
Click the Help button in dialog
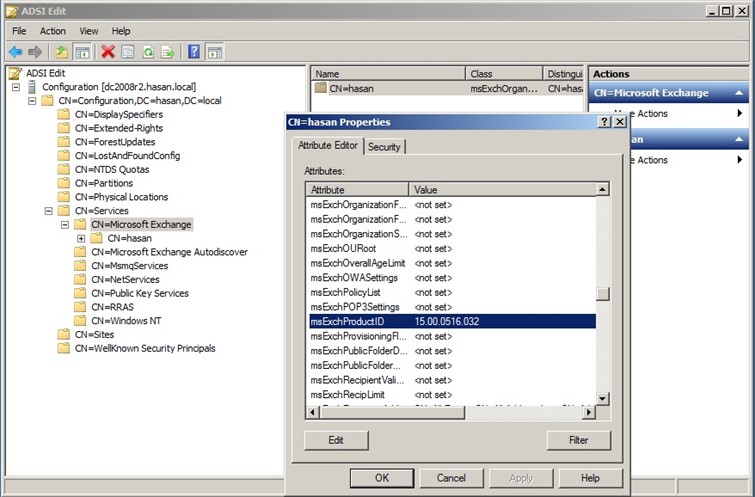[590, 478]
